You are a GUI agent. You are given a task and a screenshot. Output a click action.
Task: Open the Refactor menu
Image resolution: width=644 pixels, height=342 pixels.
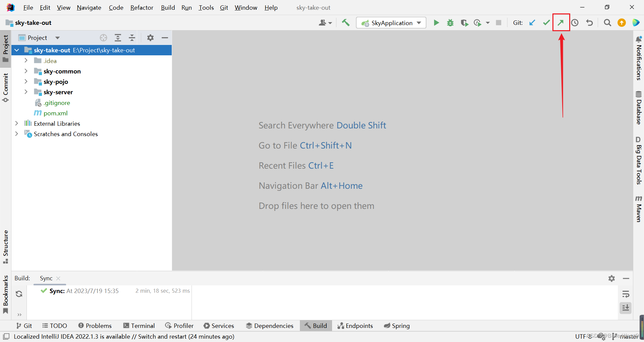[142, 7]
